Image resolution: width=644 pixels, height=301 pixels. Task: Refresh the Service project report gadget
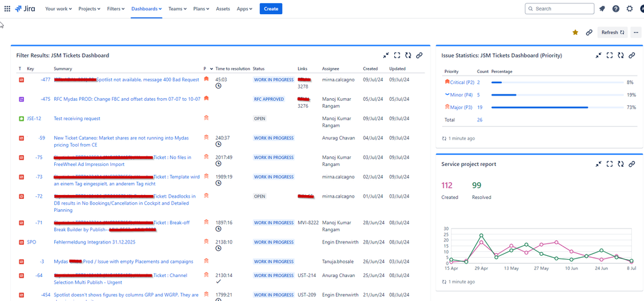(x=621, y=163)
